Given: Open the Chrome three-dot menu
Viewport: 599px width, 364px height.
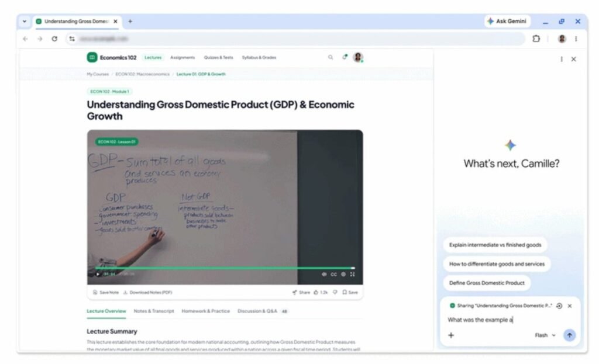Looking at the screenshot, I should [576, 39].
